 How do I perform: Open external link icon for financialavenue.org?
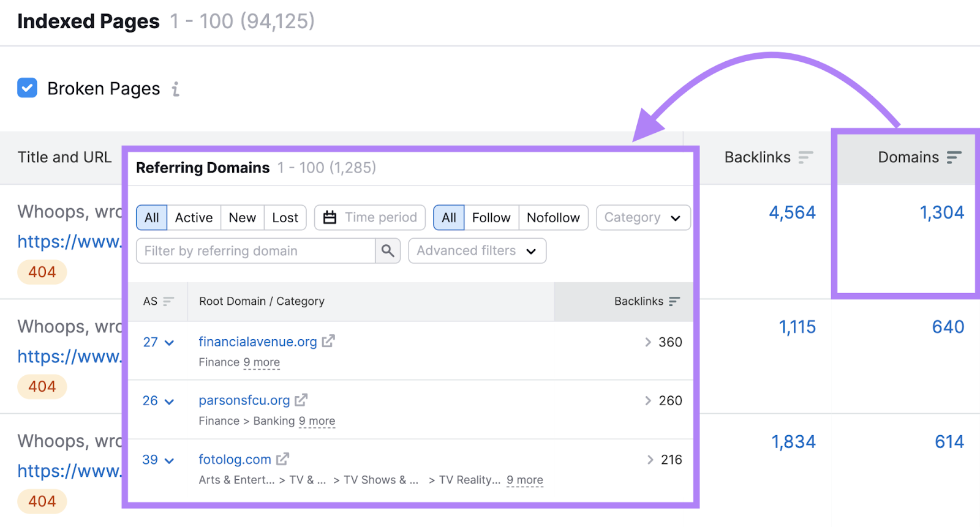(x=329, y=342)
